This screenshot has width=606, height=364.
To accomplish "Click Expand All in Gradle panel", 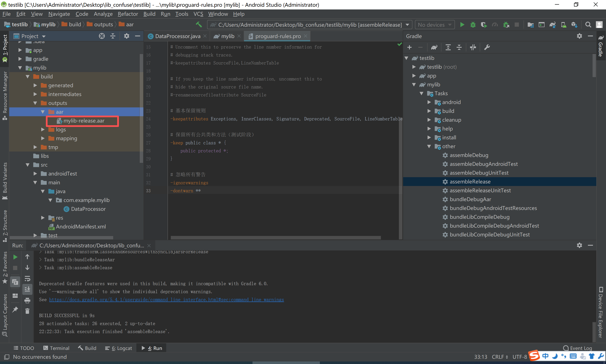I will click(448, 47).
